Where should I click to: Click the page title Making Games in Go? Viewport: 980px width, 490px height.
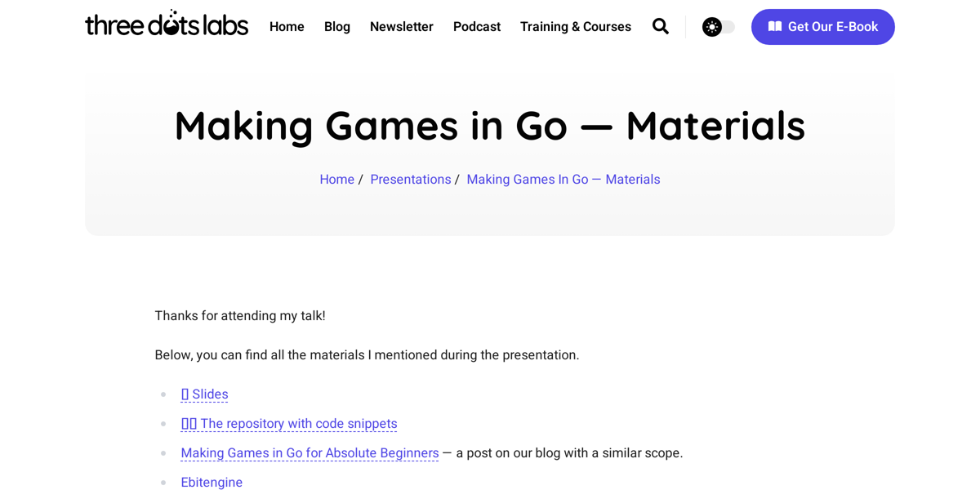[489, 125]
